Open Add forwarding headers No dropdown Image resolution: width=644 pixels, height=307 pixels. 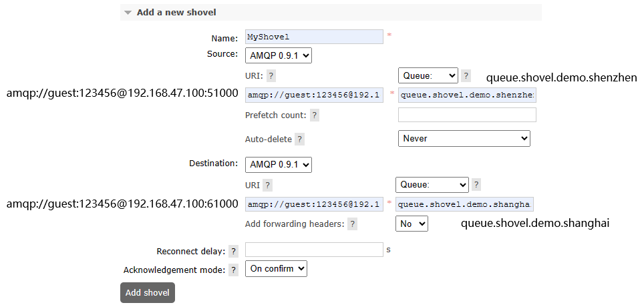[412, 224]
